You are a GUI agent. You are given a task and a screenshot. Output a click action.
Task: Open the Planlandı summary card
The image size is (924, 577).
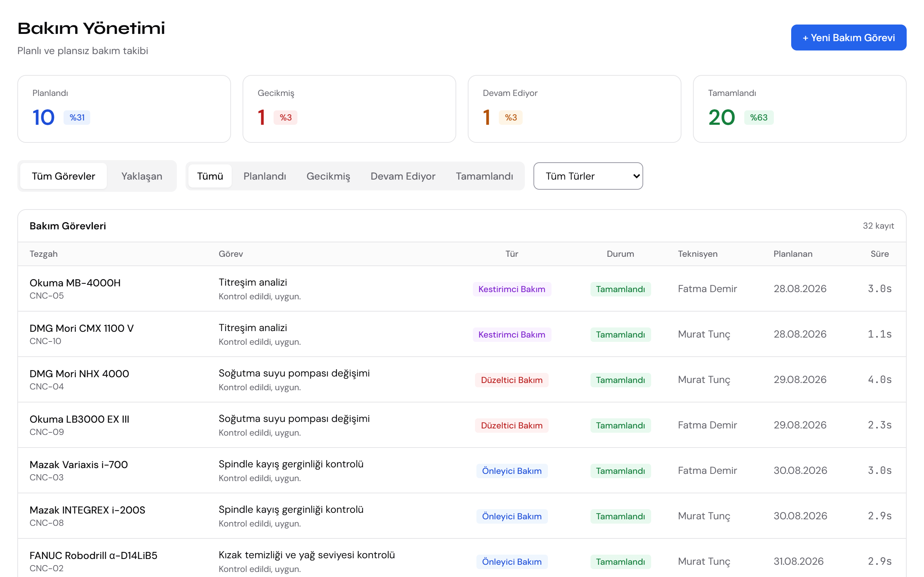point(124,109)
